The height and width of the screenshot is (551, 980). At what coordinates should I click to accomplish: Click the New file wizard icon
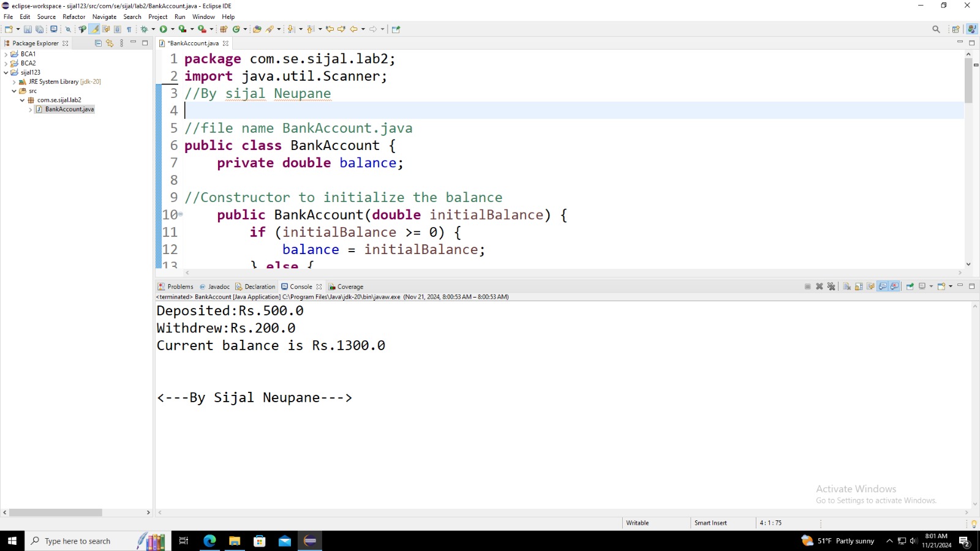9,29
